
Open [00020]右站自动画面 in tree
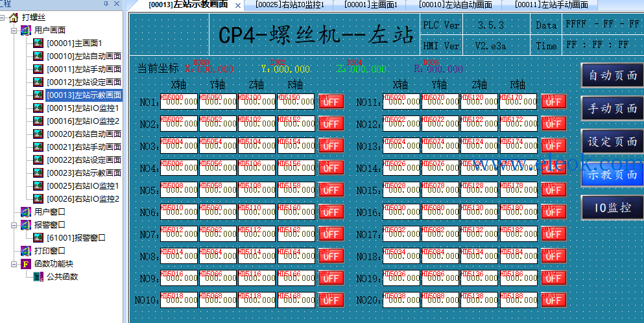tap(84, 134)
